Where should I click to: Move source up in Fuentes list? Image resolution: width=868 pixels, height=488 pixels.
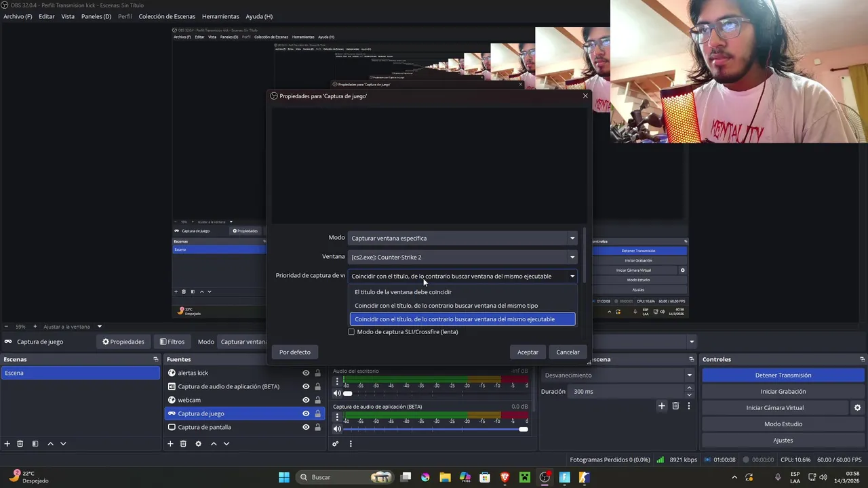(x=214, y=444)
